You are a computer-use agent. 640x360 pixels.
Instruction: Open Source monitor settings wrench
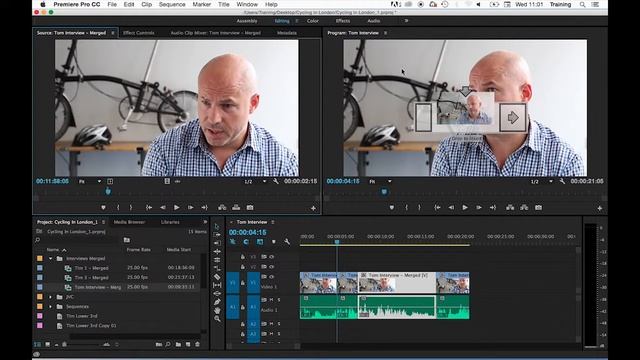(x=276, y=181)
